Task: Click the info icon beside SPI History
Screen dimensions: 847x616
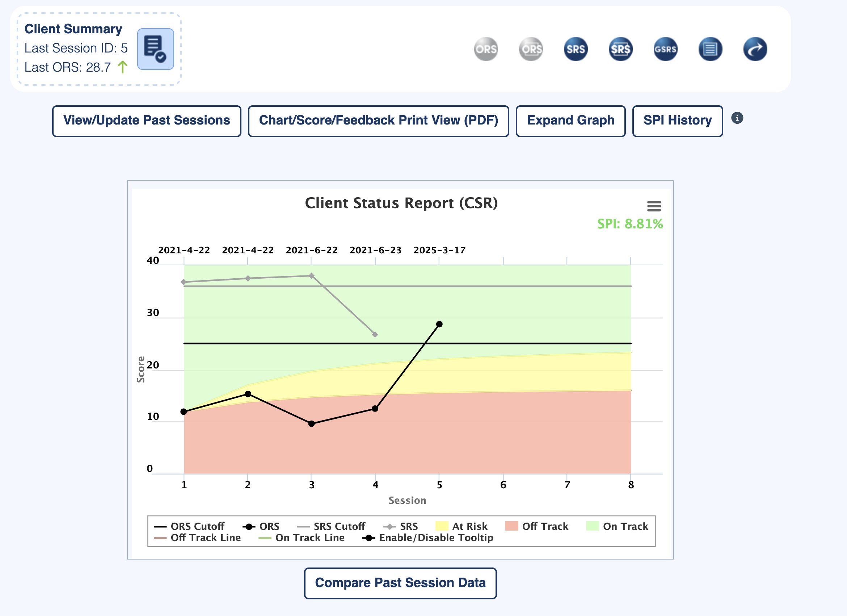Action: pos(737,118)
